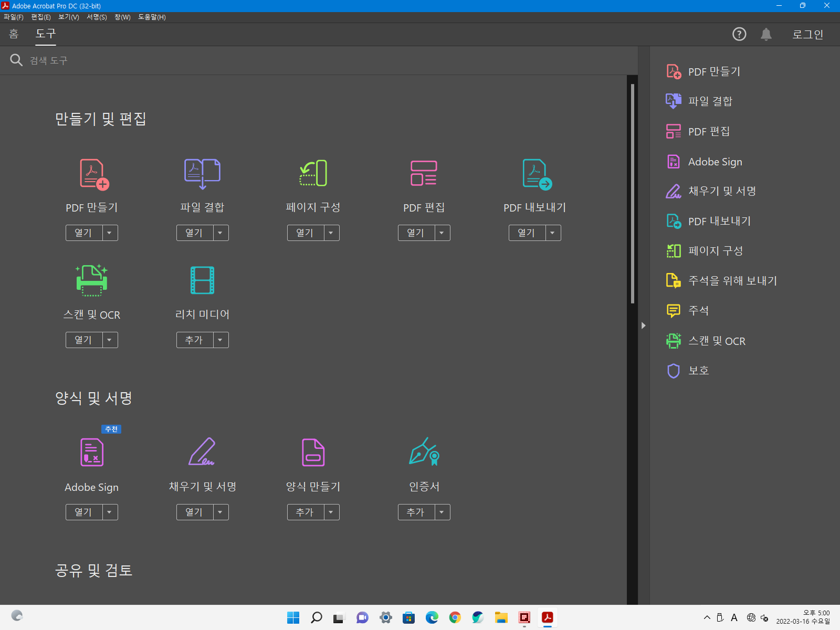Open Google Chrome from the taskbar
This screenshot has height=630, width=840.
pos(455,617)
